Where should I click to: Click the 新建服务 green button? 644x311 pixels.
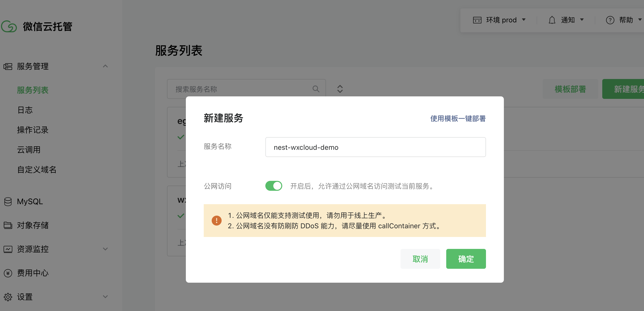(x=623, y=89)
